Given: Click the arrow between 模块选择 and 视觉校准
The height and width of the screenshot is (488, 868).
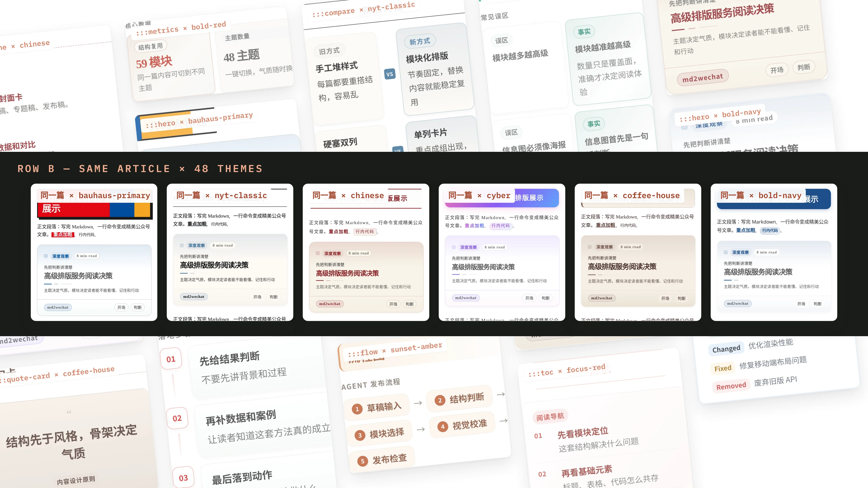Looking at the screenshot, I should [421, 429].
